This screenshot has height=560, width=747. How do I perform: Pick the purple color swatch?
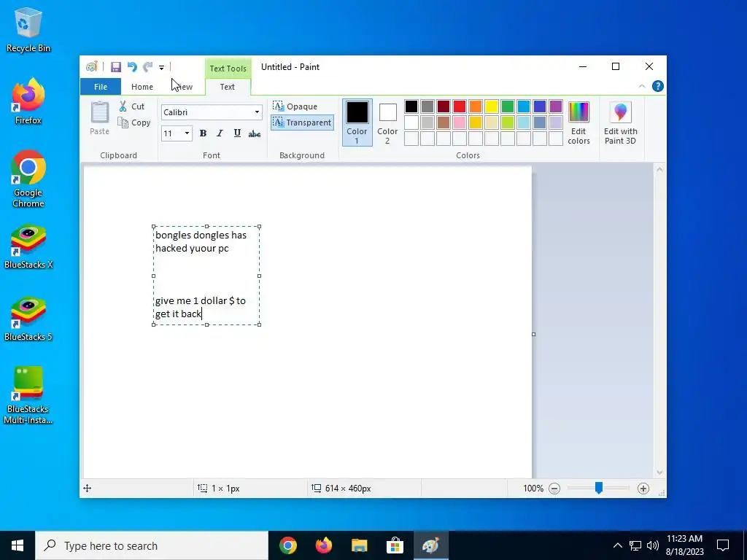pos(555,106)
